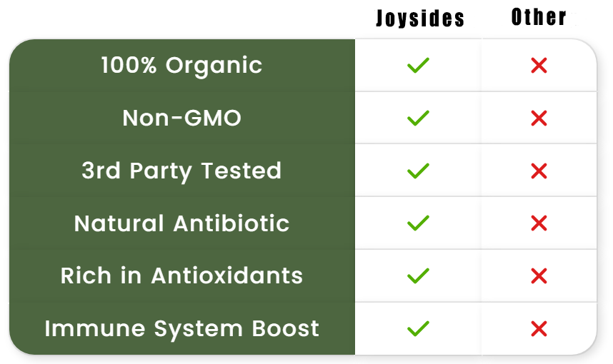Image resolution: width=613 pixels, height=364 pixels.
Task: Click the red X for Non-GMO
Action: [539, 118]
